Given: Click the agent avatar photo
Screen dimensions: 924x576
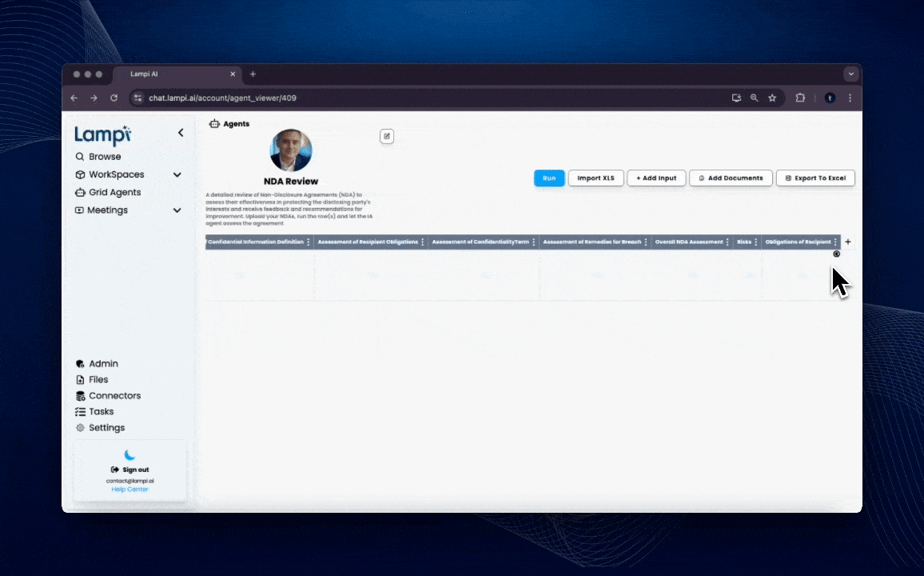Looking at the screenshot, I should [x=290, y=150].
